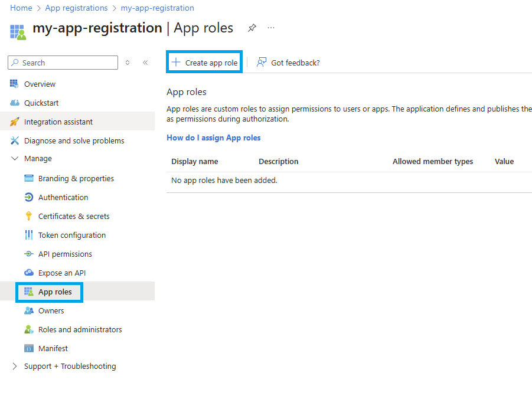
Task: Go to Branding & properties
Action: [x=77, y=178]
